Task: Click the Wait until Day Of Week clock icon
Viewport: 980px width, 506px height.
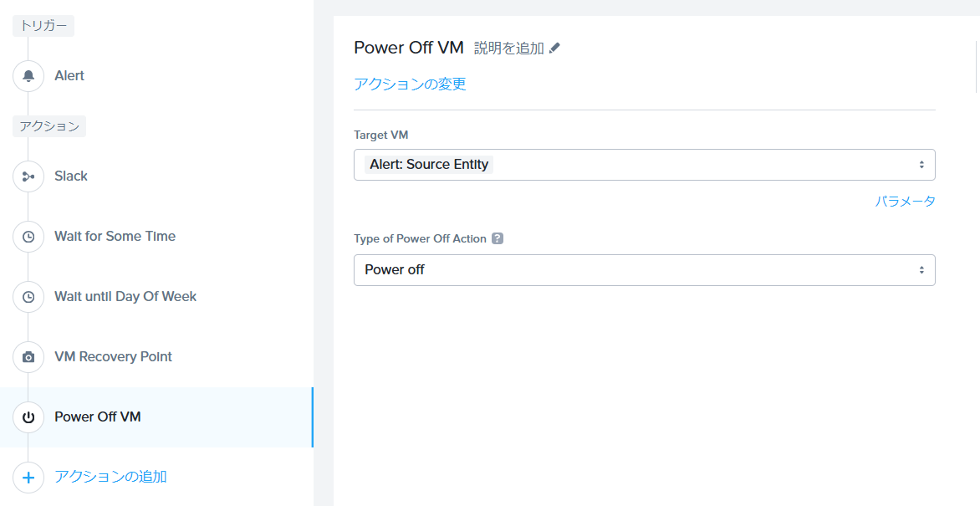Action: click(28, 296)
